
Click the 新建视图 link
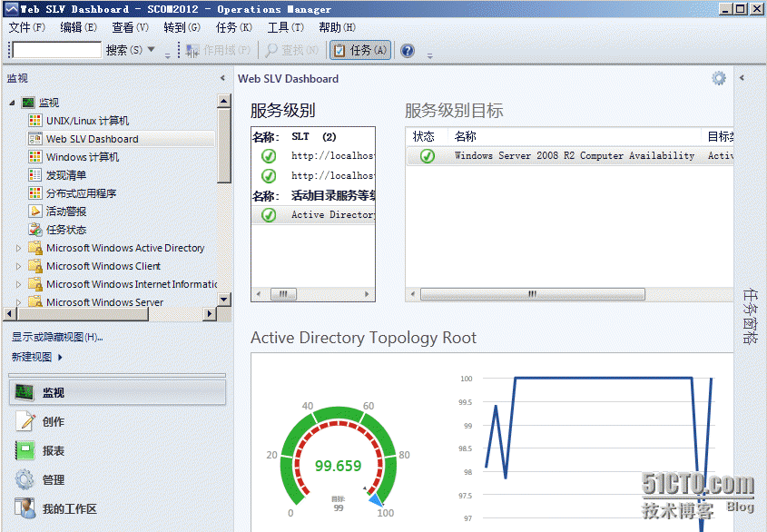[32, 357]
